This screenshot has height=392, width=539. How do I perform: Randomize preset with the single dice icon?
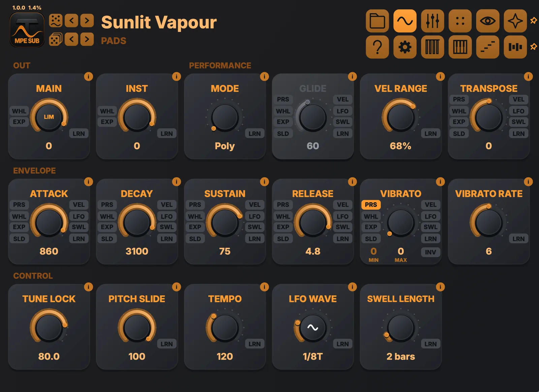click(56, 21)
